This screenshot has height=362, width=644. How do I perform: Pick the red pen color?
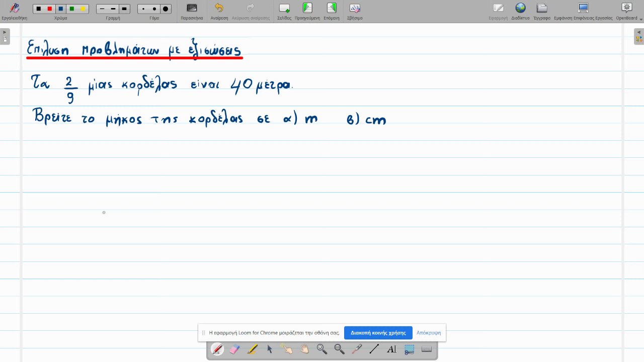(50, 9)
